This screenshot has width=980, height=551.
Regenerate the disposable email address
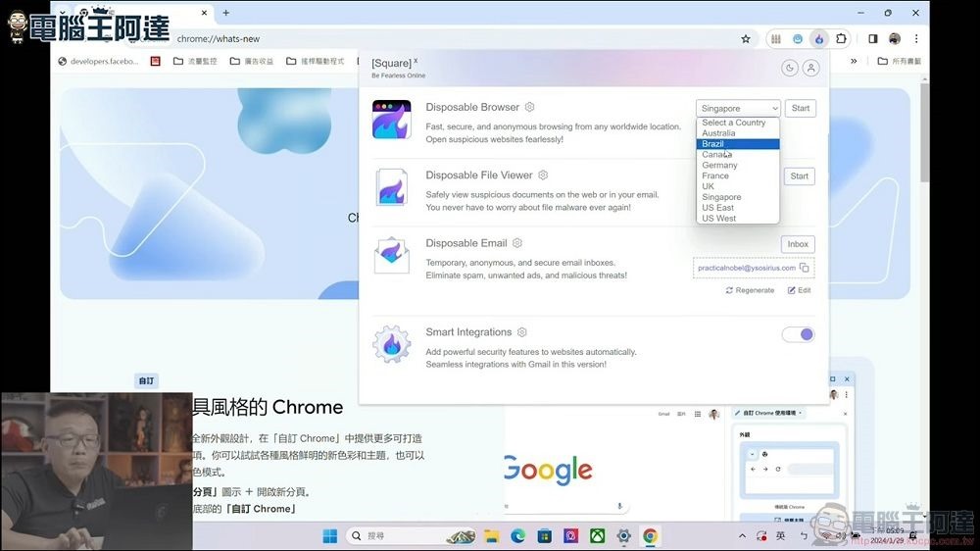(x=750, y=290)
